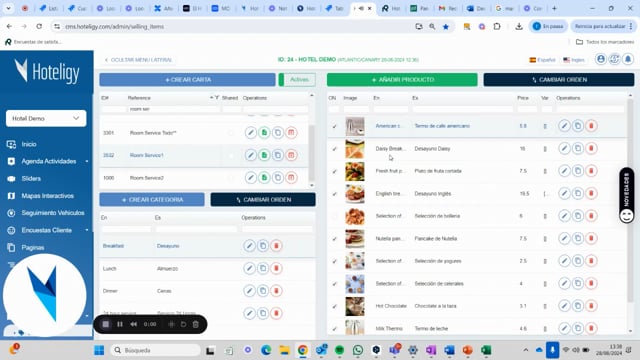Click the Añadir Producto button
Screen dimensions: 640x360
402,80
